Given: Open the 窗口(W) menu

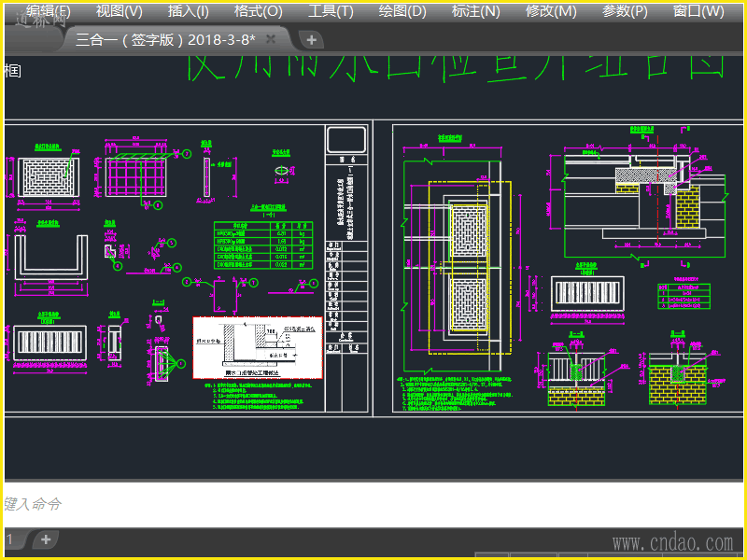Looking at the screenshot, I should (x=698, y=11).
